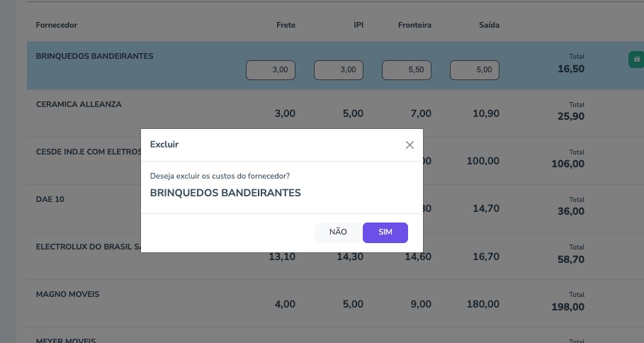Click the Fronteira column header
This screenshot has width=644, height=343.
[414, 25]
